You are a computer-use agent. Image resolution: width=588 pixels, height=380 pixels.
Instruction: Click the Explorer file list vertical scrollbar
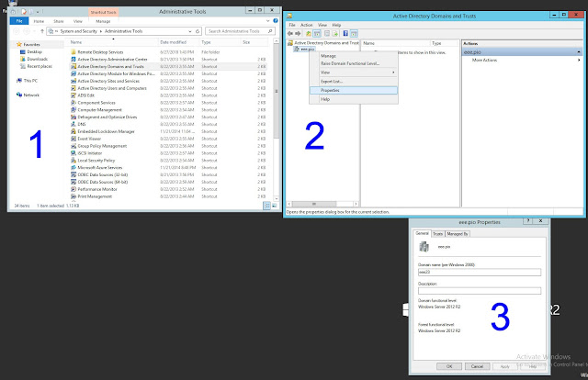tap(277, 92)
